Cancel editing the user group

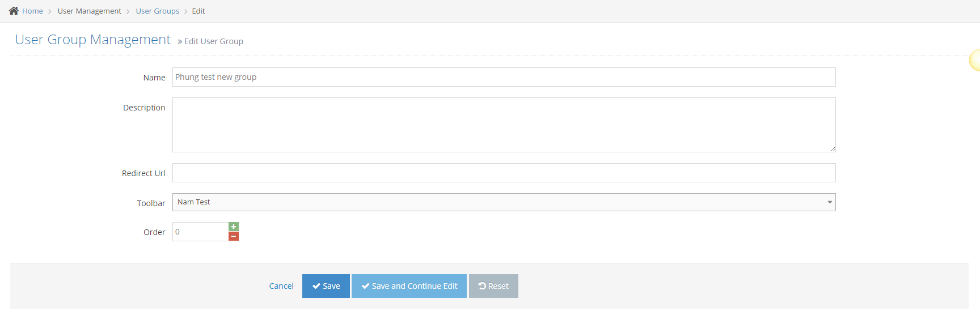tap(281, 286)
